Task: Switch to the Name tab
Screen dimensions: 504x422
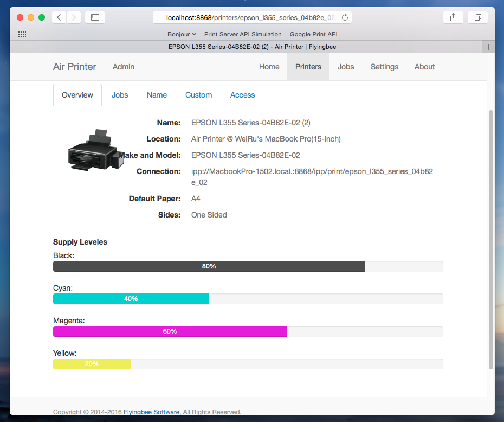Action: [157, 95]
